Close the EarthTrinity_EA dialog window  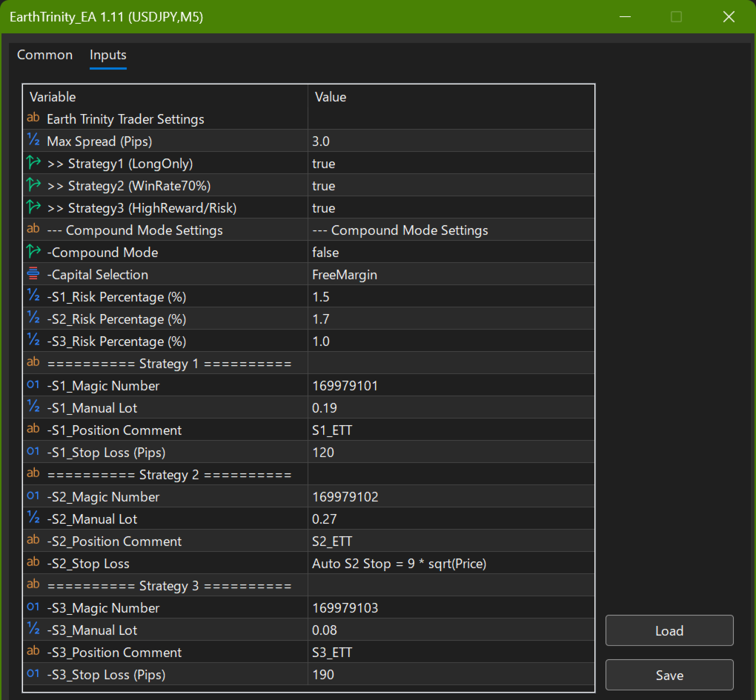(729, 17)
